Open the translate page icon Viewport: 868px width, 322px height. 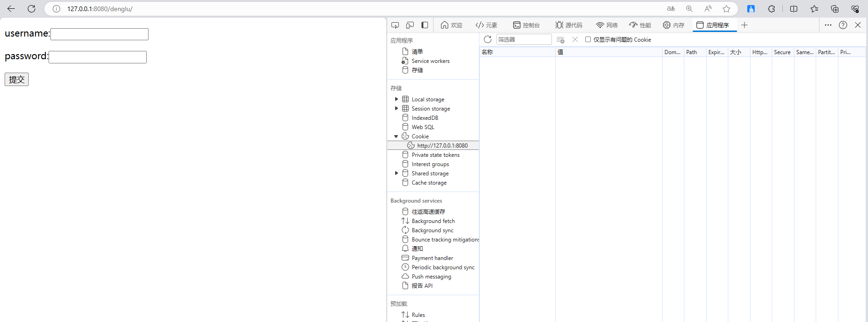click(671, 9)
